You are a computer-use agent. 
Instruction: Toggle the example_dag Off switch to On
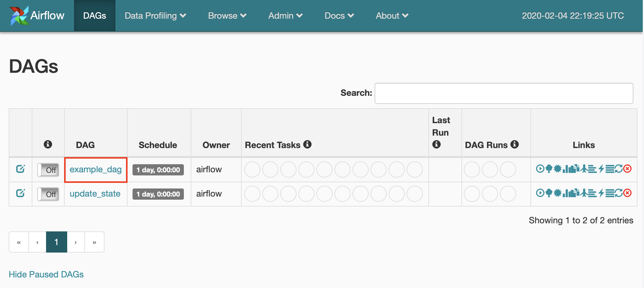[x=48, y=170]
